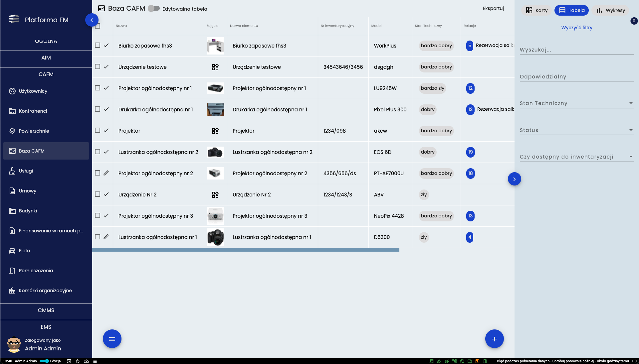Click refresh icon in bottom status bar

pyautogui.click(x=78, y=361)
